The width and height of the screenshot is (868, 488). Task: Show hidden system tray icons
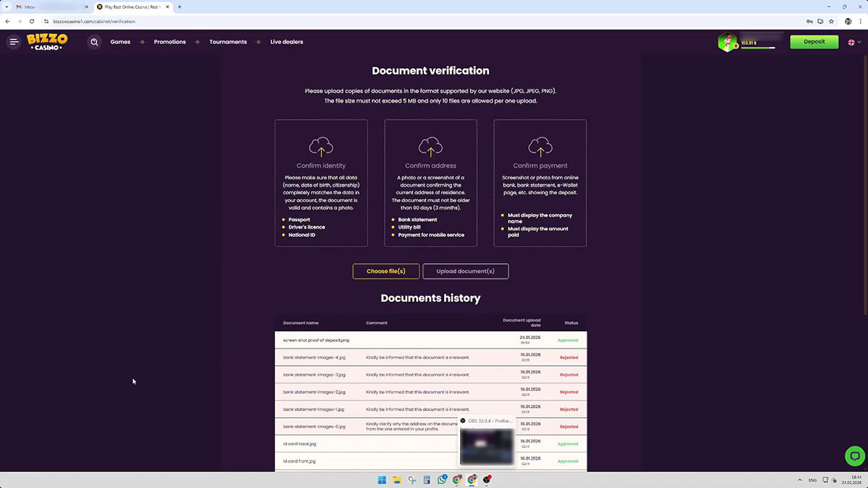click(x=799, y=480)
